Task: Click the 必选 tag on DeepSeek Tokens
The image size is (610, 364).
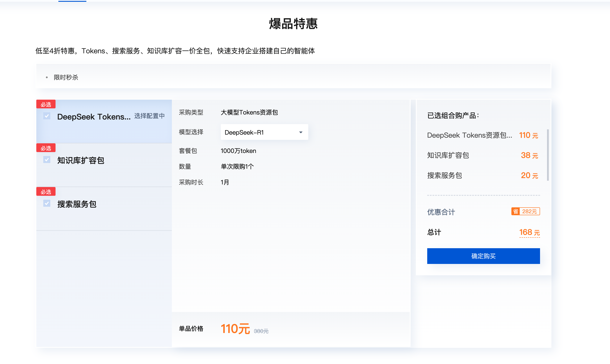Action: click(46, 104)
